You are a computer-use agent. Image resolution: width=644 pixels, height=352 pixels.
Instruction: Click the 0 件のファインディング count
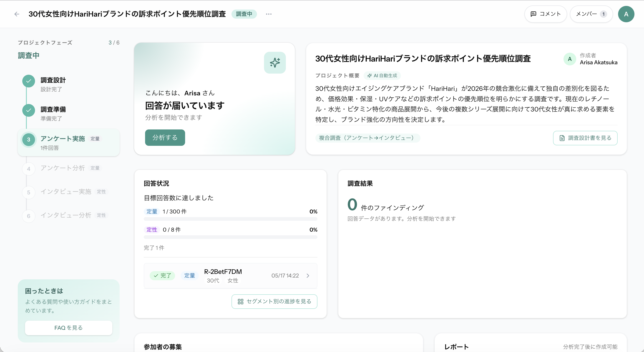click(x=385, y=205)
